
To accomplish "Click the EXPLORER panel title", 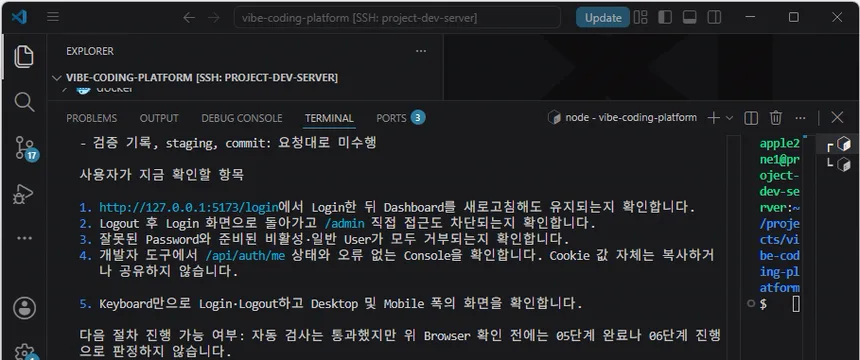I will click(90, 51).
